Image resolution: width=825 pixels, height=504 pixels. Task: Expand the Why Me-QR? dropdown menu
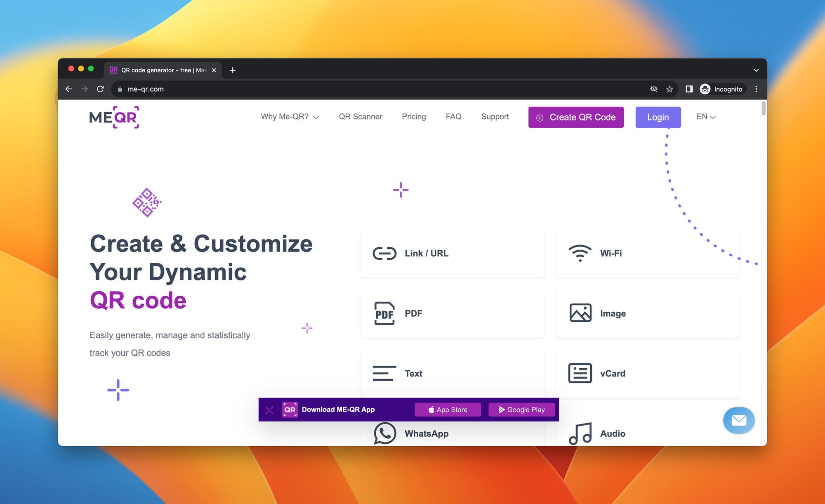289,117
